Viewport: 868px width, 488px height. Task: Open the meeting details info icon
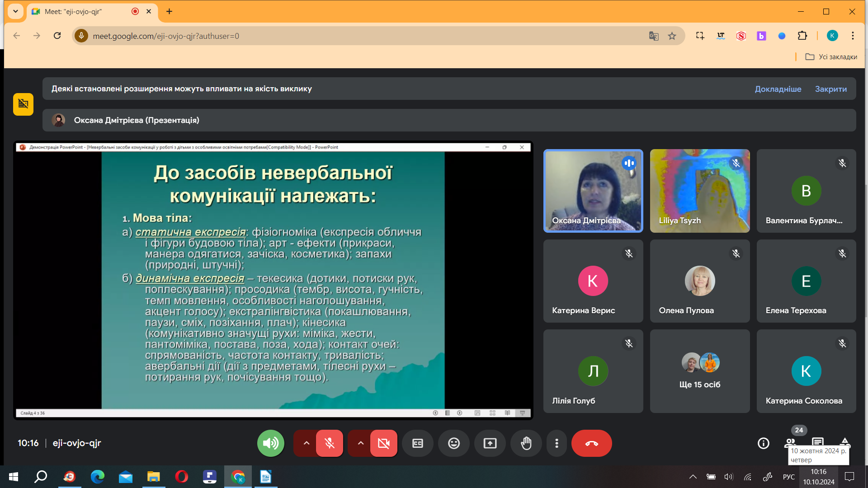(763, 443)
